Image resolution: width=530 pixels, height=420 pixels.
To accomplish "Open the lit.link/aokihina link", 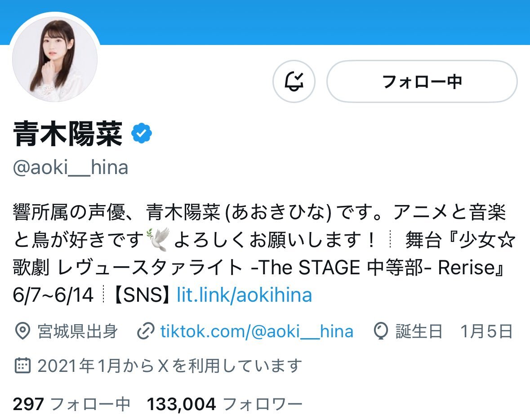I will coord(244,295).
